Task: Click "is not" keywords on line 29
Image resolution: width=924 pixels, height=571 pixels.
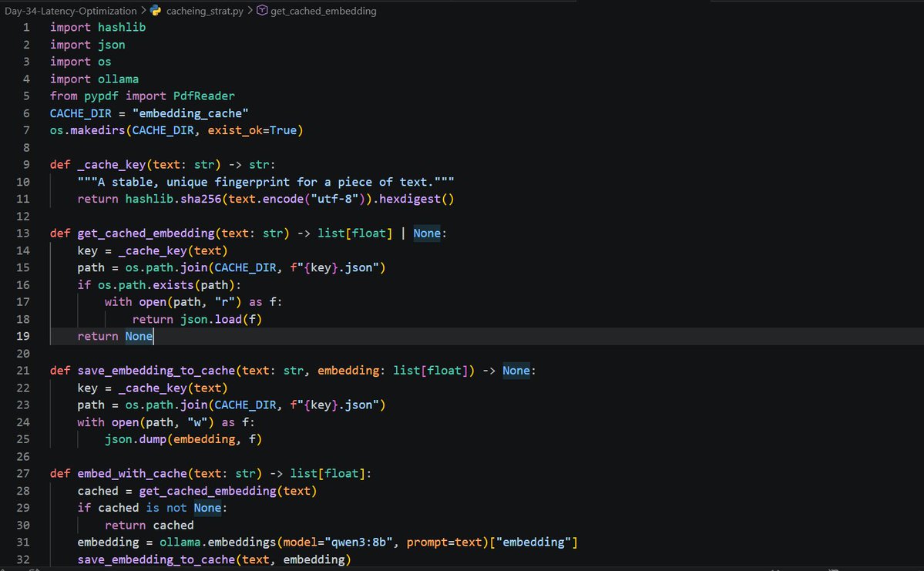Action: pyautogui.click(x=166, y=508)
